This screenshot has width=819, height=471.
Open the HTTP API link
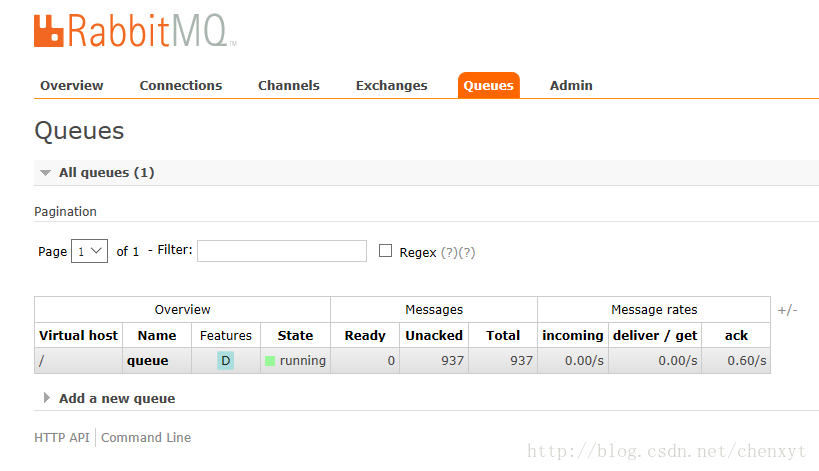[x=62, y=438]
